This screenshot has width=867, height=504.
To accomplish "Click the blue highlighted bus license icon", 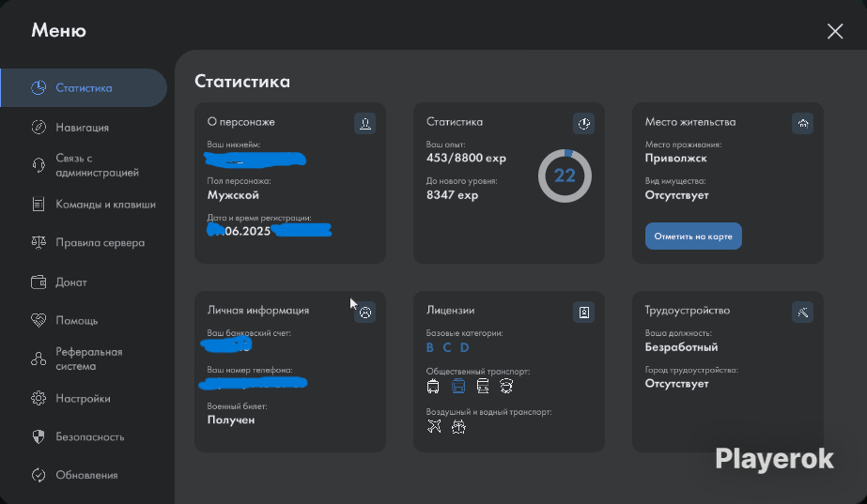I will point(458,386).
